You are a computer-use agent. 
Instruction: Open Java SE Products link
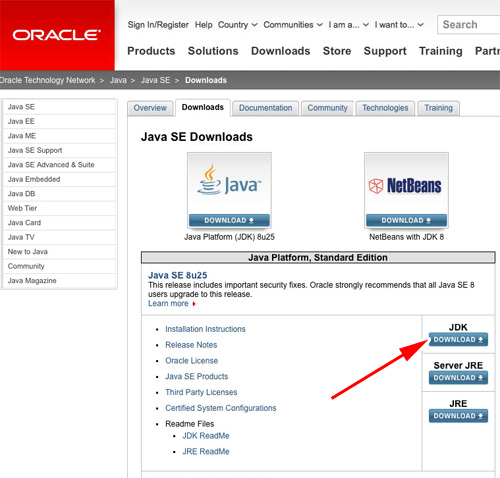[x=197, y=376]
